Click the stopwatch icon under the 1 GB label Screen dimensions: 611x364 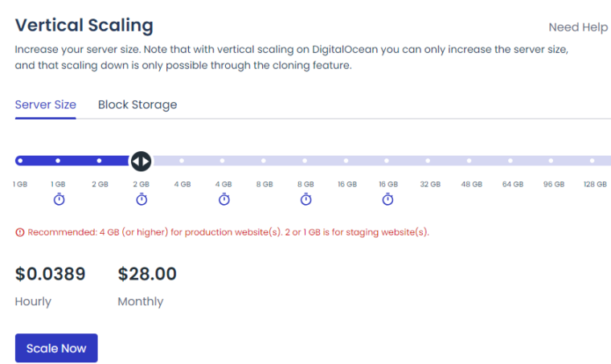59,199
